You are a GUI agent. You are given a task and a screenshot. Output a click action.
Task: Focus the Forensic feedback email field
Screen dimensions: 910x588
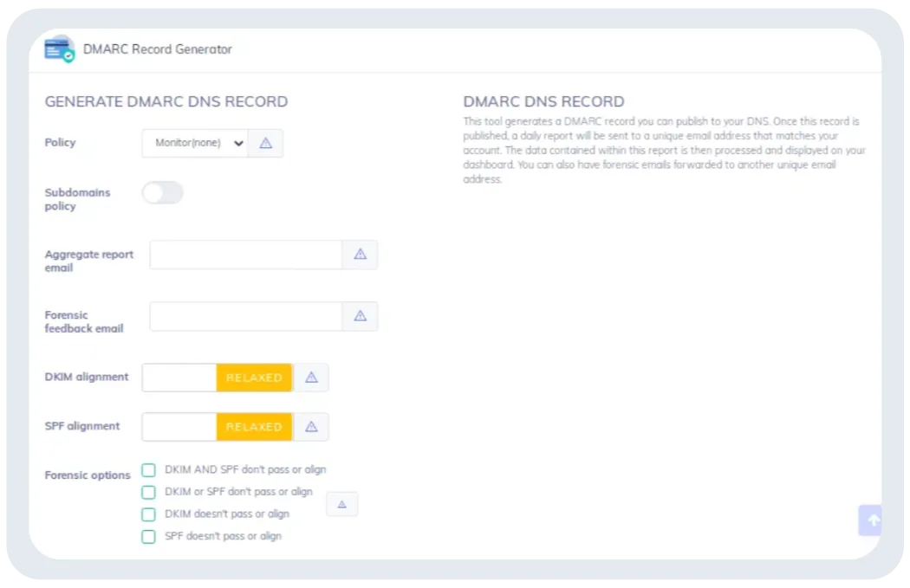pyautogui.click(x=245, y=316)
